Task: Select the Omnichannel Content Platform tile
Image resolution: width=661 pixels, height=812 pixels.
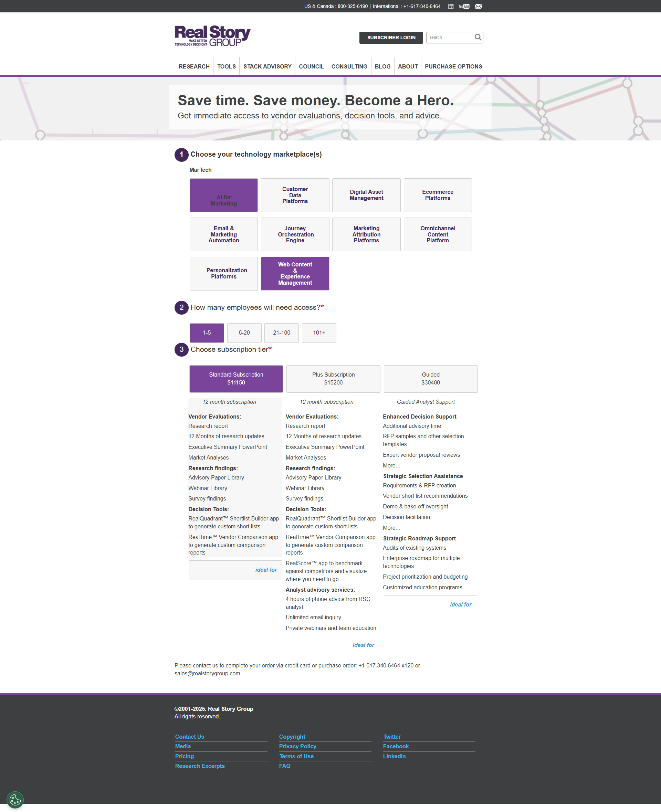Action: coord(438,234)
